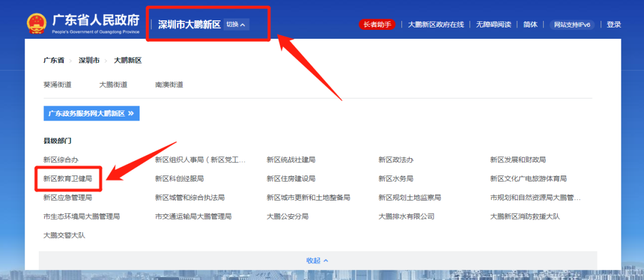This screenshot has height=280, width=644.
Task: Open 大鹏排水有限公司 link
Action: 407,216
